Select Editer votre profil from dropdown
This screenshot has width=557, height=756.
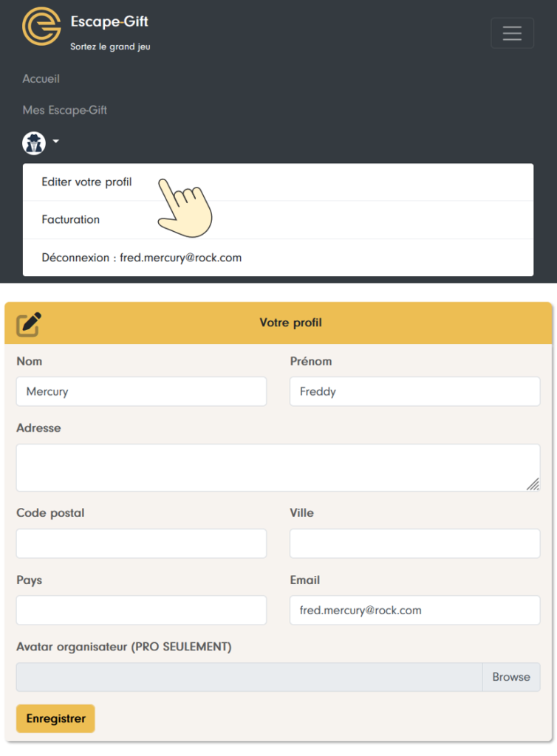(86, 182)
